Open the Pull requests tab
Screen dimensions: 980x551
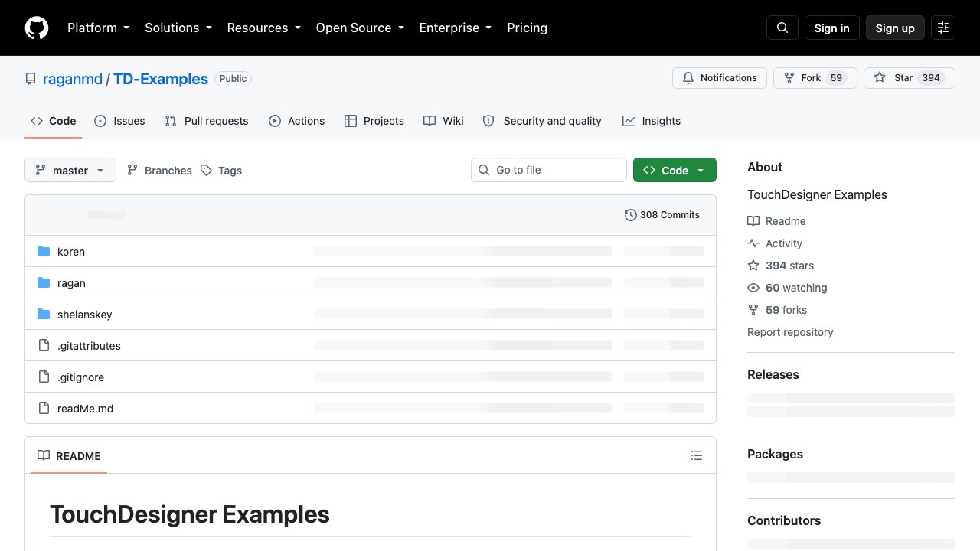[x=207, y=121]
